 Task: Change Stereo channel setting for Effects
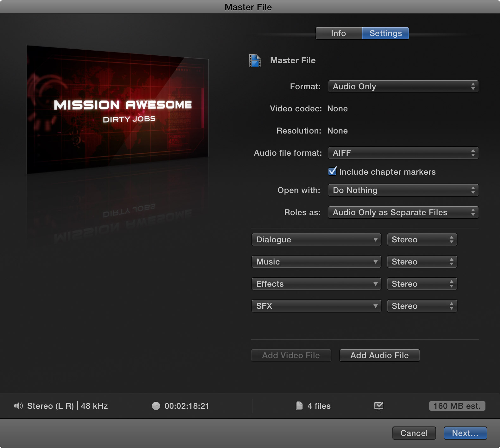click(x=422, y=284)
